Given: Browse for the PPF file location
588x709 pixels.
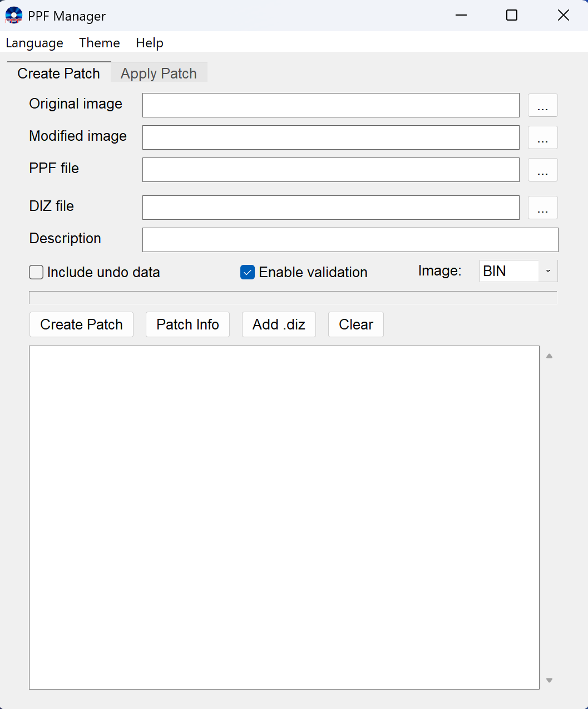Looking at the screenshot, I should [x=542, y=170].
